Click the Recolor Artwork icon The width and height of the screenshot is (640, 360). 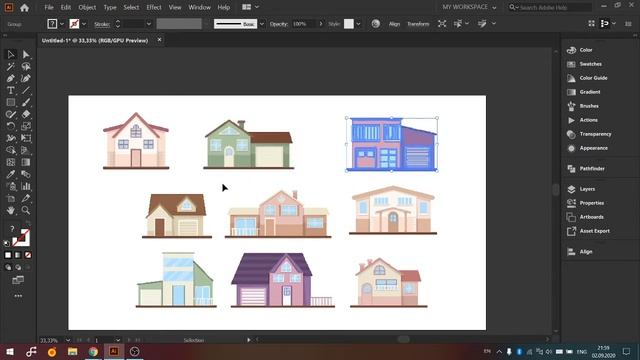click(376, 24)
